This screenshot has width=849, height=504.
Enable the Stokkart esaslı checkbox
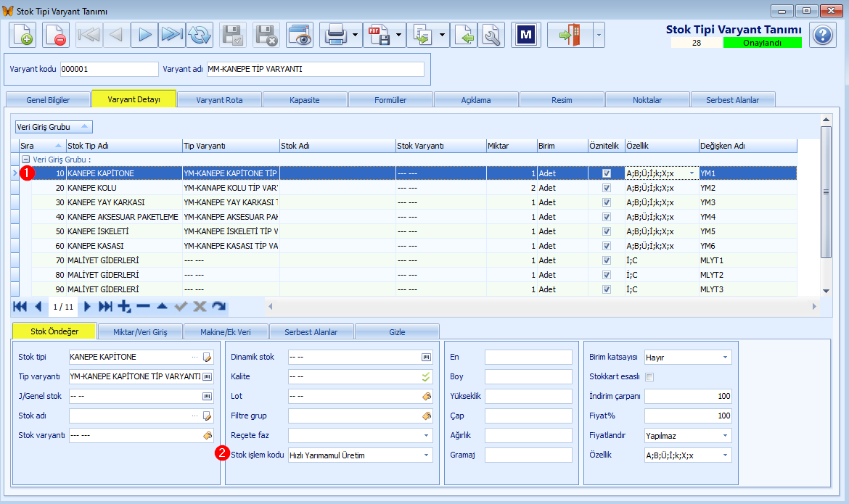click(x=649, y=377)
